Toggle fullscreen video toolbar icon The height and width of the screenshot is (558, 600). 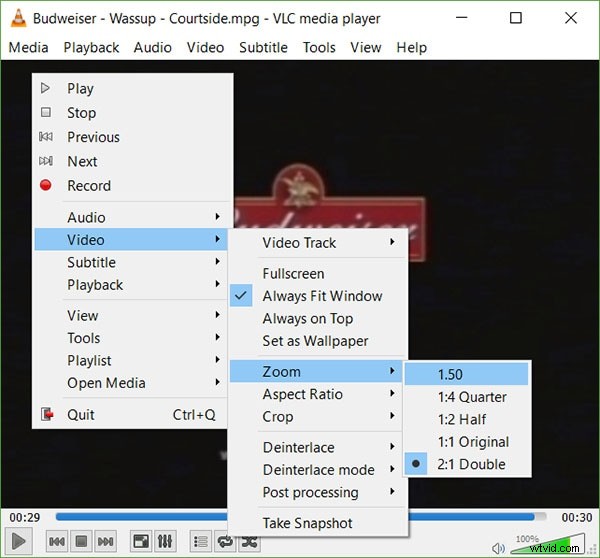pos(141,541)
